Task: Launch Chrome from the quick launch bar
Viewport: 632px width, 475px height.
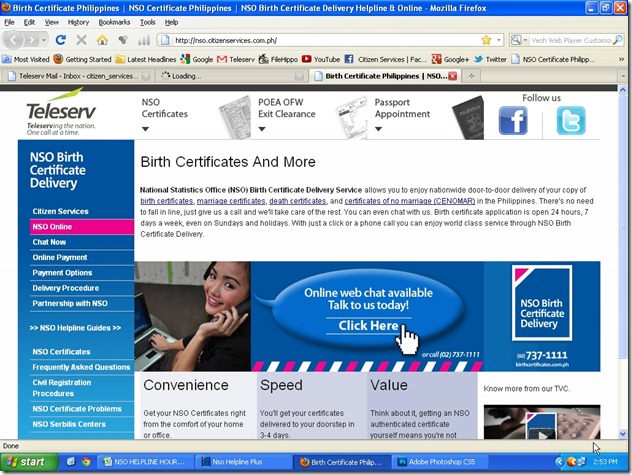Action: 86,462
